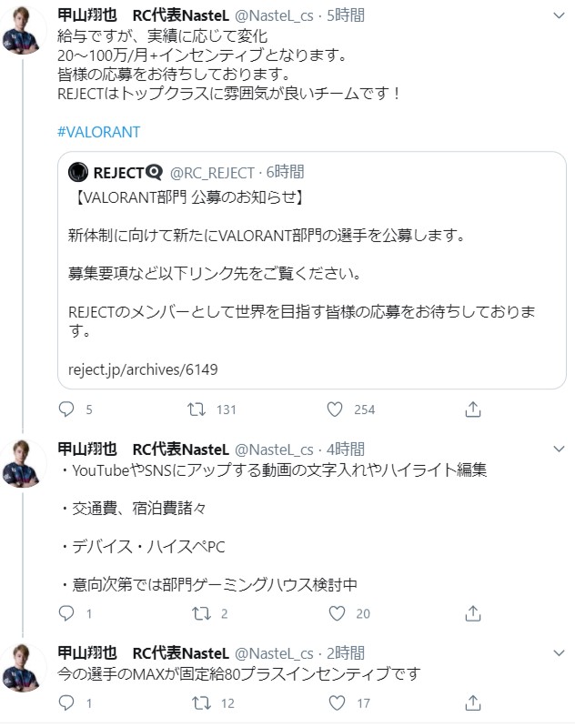Image resolution: width=575 pixels, height=728 pixels.
Task: Open the reject.jp/archives/6149 link
Action: click(x=143, y=369)
